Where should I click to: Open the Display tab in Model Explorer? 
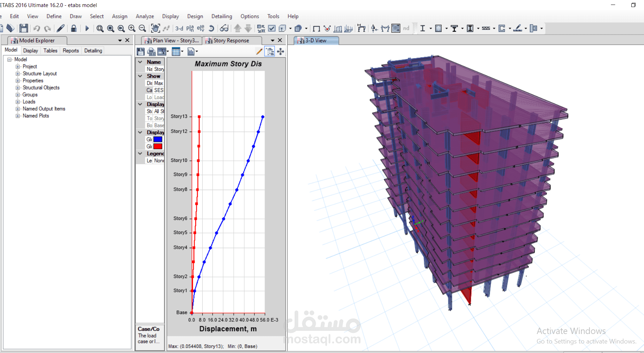click(31, 51)
